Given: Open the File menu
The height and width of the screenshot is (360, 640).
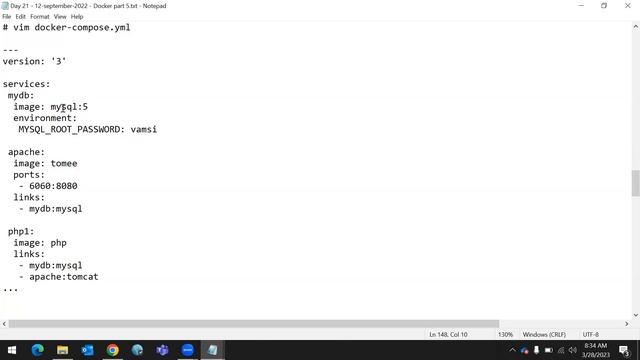Looking at the screenshot, I should point(7,17).
